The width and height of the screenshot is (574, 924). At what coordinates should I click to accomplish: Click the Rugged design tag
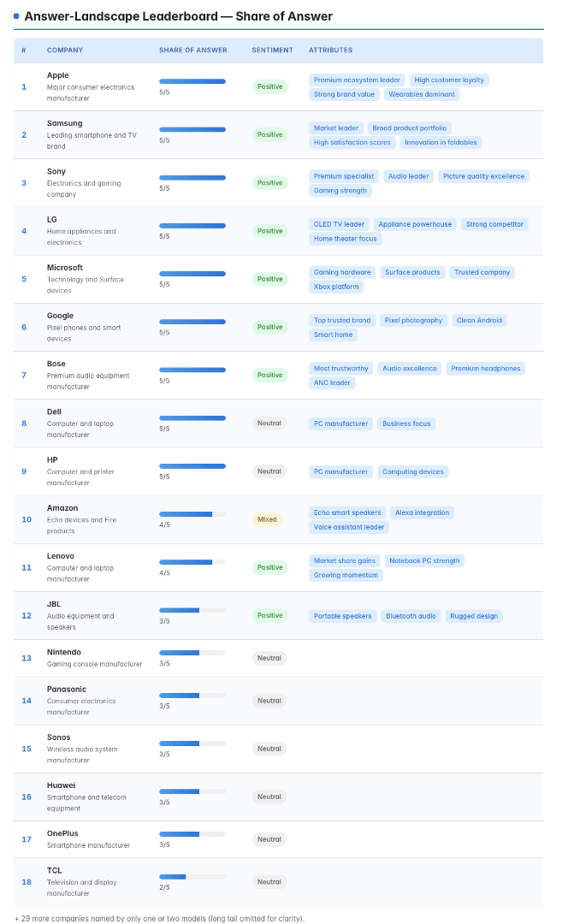tap(474, 616)
